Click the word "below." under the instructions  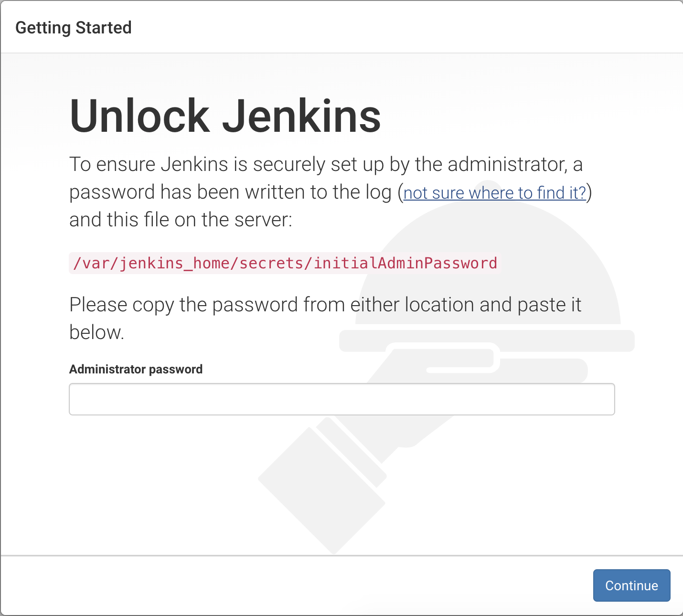pyautogui.click(x=97, y=332)
